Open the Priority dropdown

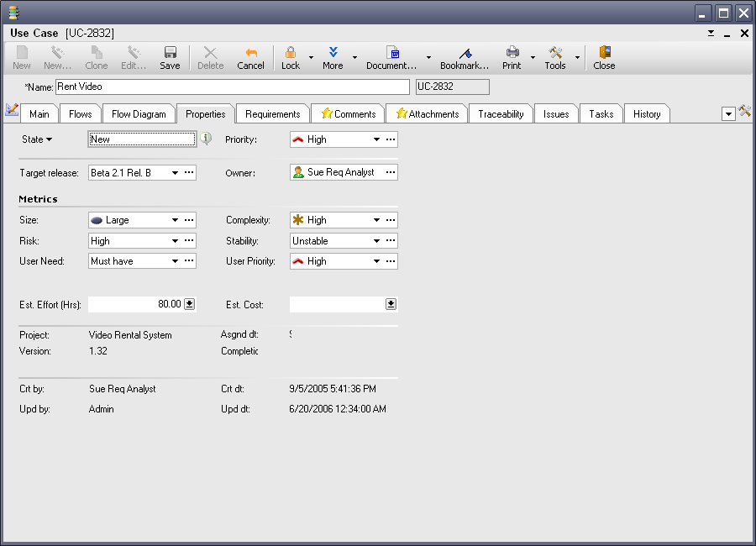pos(376,139)
